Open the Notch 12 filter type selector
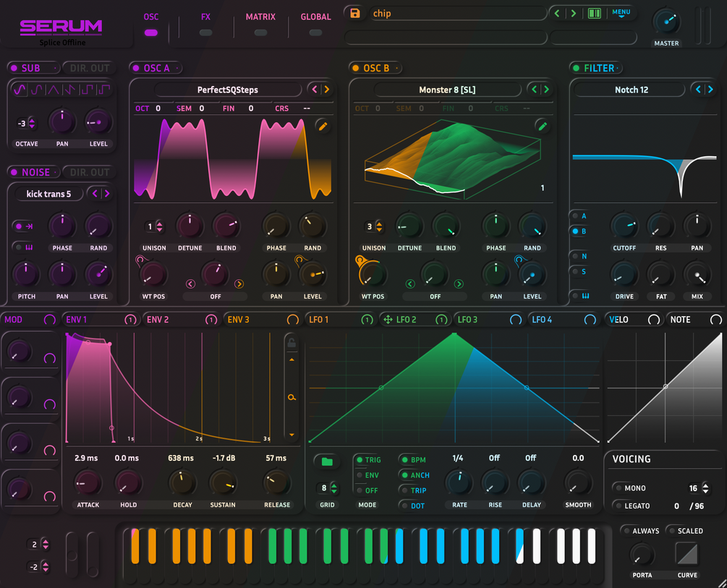 pyautogui.click(x=631, y=90)
